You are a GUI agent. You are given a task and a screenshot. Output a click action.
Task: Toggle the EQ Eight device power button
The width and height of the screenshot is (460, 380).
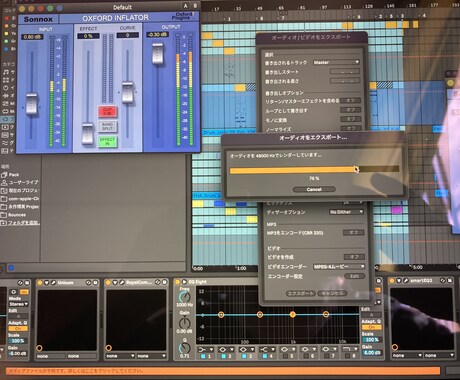pyautogui.click(x=177, y=282)
